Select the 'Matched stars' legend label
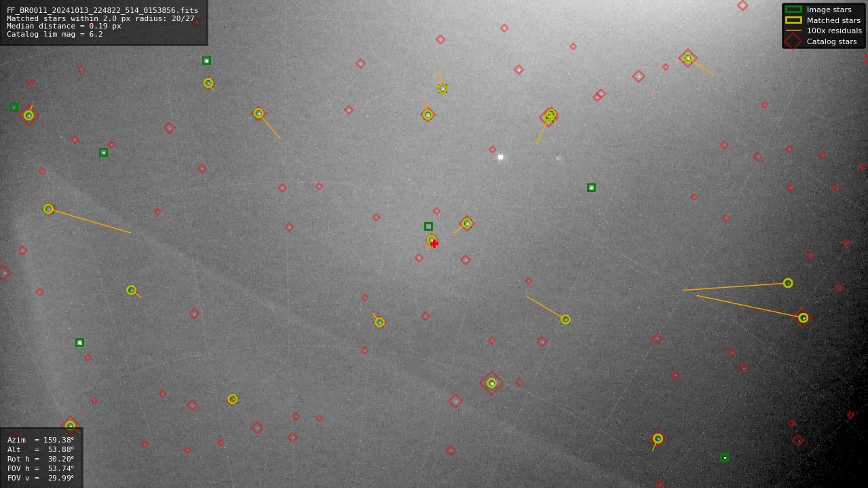Image resolution: width=868 pixels, height=488 pixels. click(x=833, y=20)
